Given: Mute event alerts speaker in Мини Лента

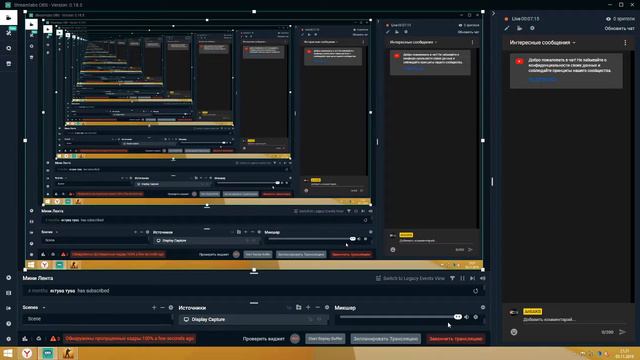Looking at the screenshot, I should [x=482, y=278].
